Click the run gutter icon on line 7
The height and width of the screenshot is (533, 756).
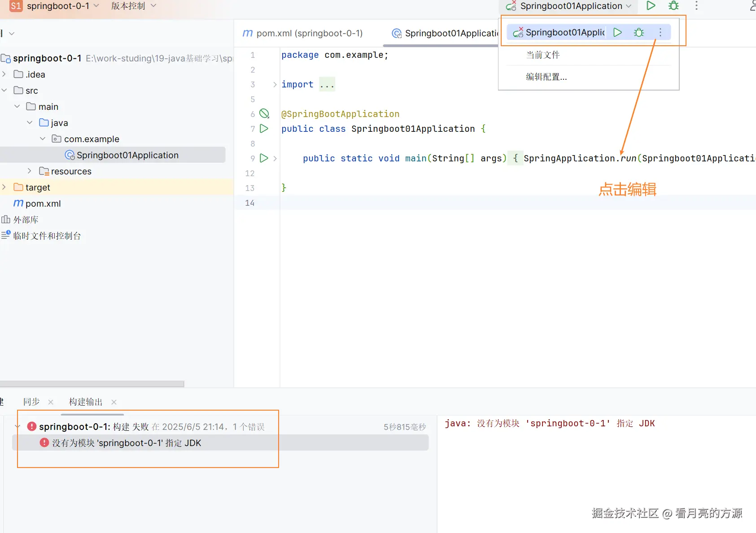pyautogui.click(x=264, y=129)
